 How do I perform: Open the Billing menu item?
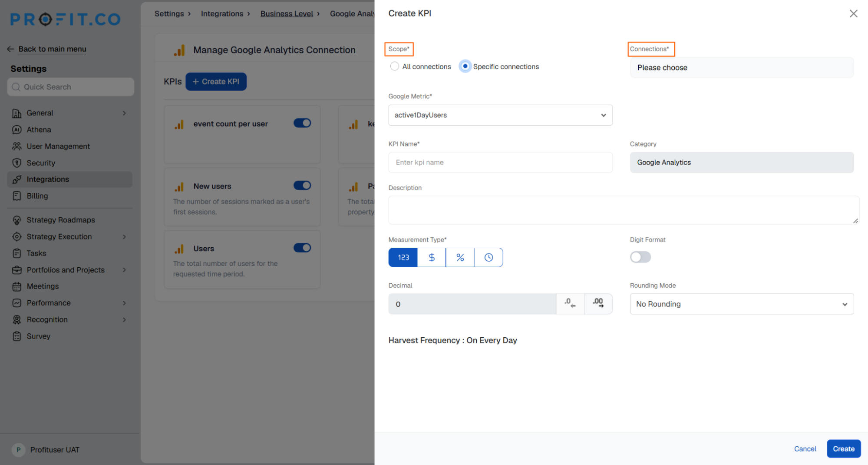coord(69,196)
